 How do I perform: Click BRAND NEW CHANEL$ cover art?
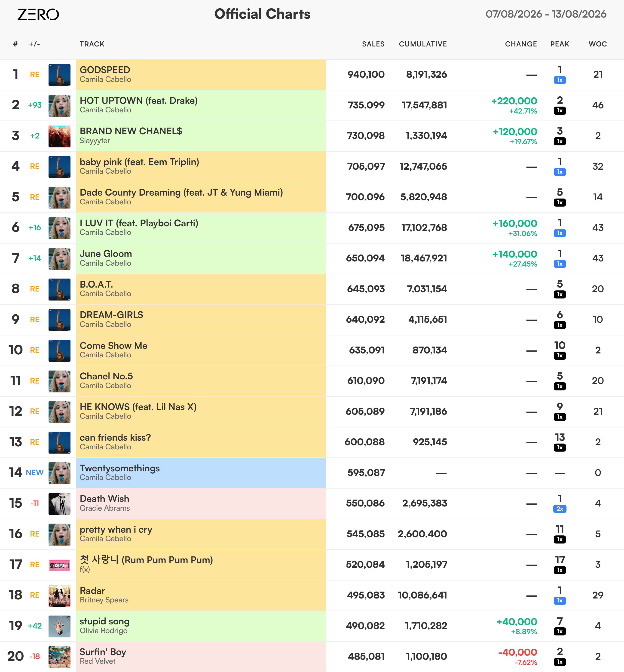pos(59,136)
